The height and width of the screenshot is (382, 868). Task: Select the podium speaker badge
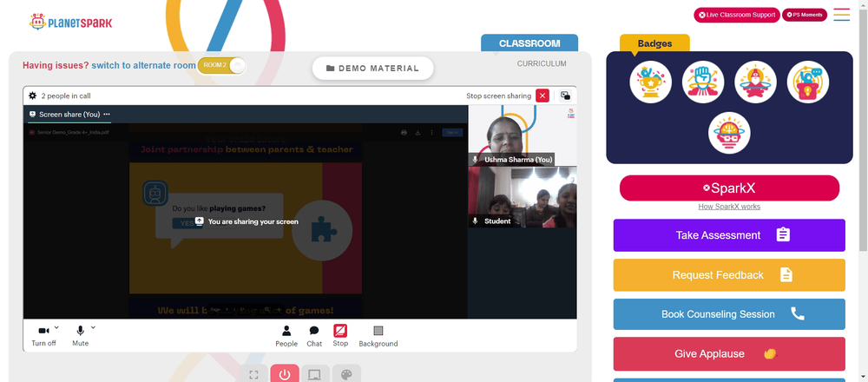(x=807, y=82)
